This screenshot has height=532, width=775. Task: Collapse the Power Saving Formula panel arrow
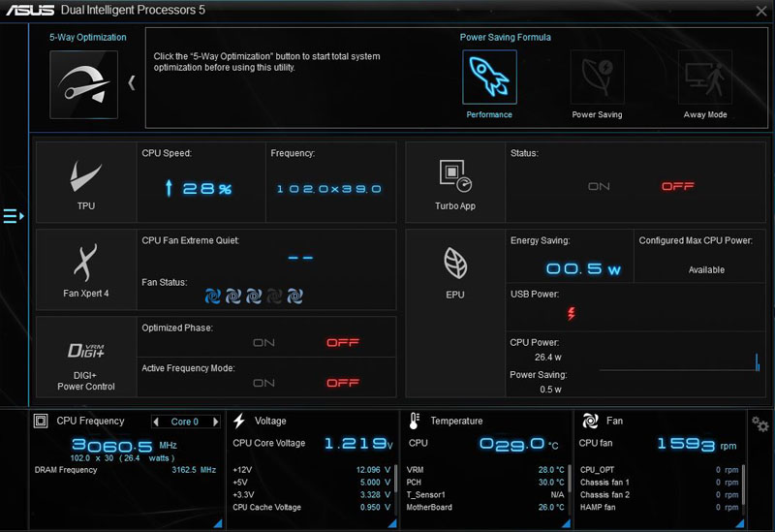[132, 82]
